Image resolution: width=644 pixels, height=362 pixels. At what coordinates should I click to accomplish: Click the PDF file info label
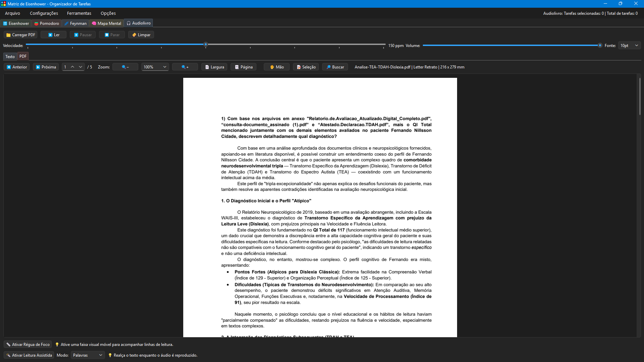click(409, 67)
